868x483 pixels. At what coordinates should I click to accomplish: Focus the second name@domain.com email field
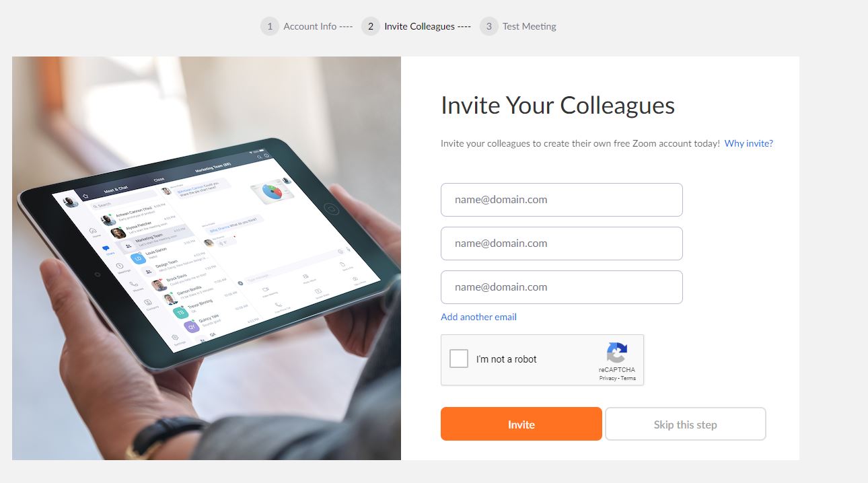[x=562, y=244]
